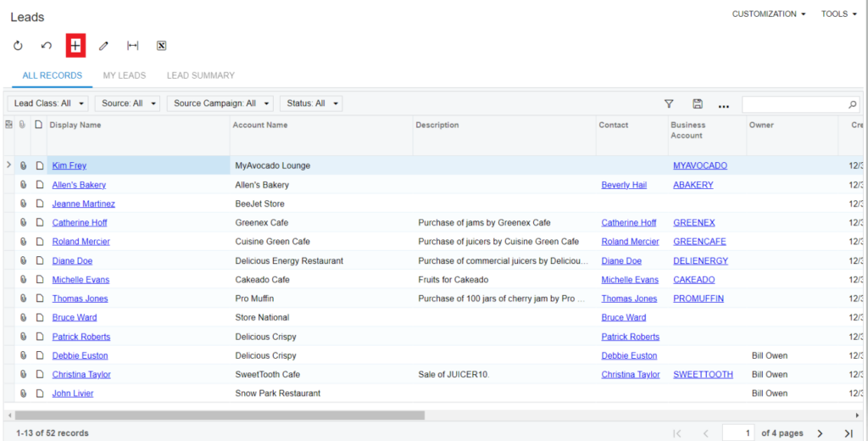Viewport: 868px width, 441px height.
Task: Switch to the Lead Summary tab
Action: point(200,75)
